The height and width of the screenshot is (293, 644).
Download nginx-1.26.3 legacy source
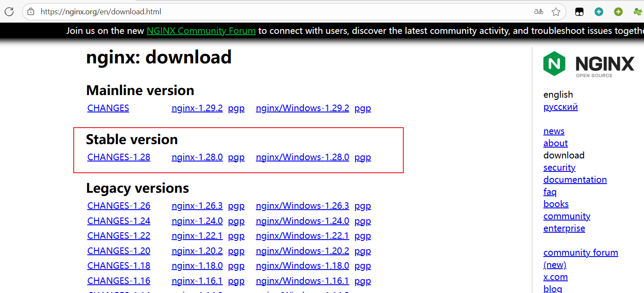click(x=197, y=206)
